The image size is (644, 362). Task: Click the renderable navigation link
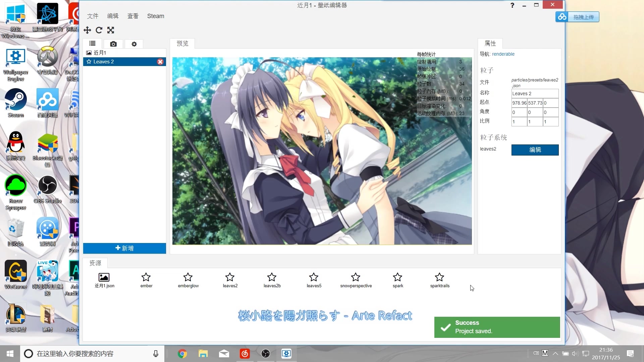503,54
